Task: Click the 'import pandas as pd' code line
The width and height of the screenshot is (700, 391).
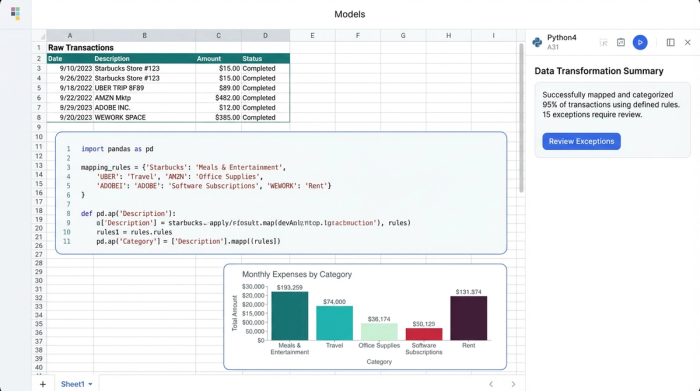Action: click(x=117, y=149)
